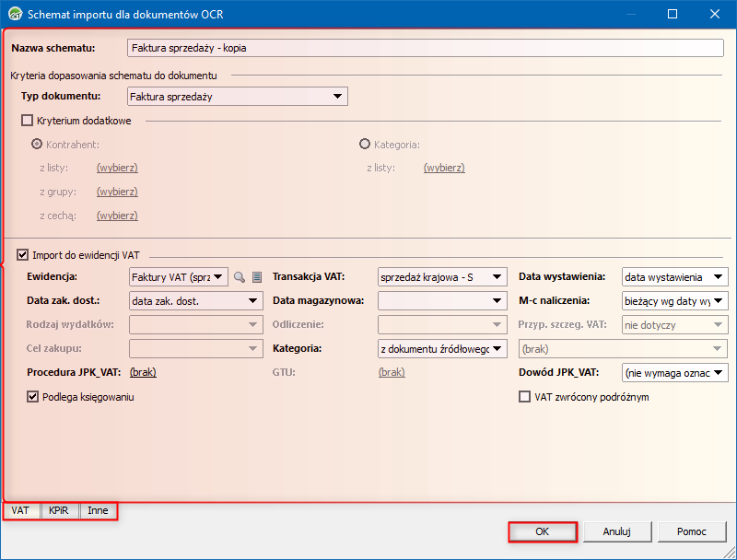Click (wybierz) link for z cechą
The height and width of the screenshot is (560, 737).
pos(117,216)
